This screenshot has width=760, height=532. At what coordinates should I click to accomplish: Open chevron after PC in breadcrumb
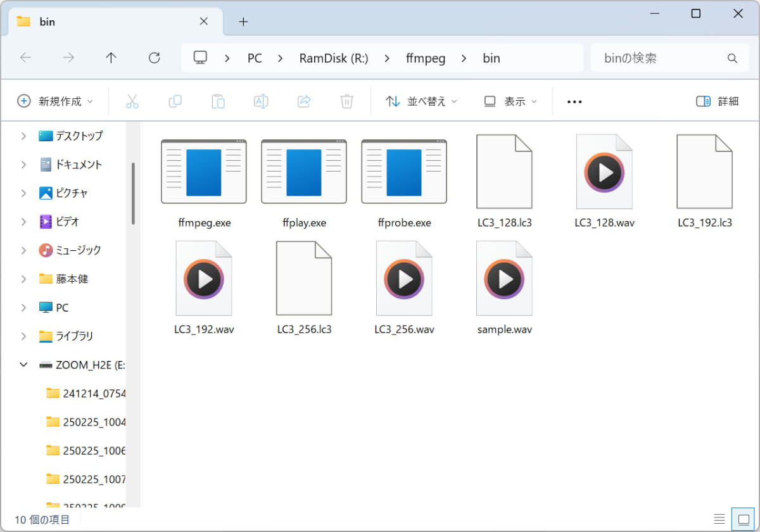coord(280,58)
